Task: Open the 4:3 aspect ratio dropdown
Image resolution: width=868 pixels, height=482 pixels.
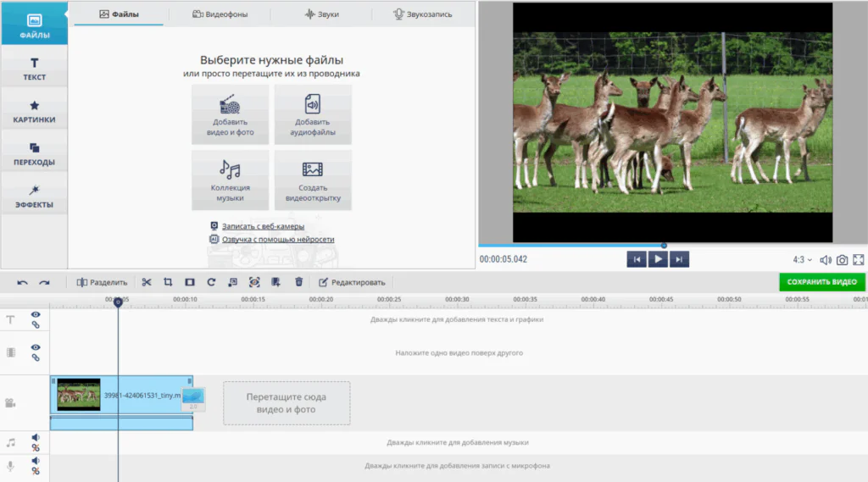Action: click(x=802, y=260)
